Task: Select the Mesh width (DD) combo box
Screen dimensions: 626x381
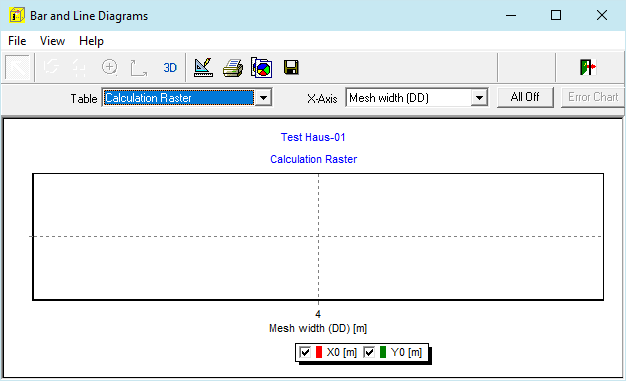Action: pos(416,98)
